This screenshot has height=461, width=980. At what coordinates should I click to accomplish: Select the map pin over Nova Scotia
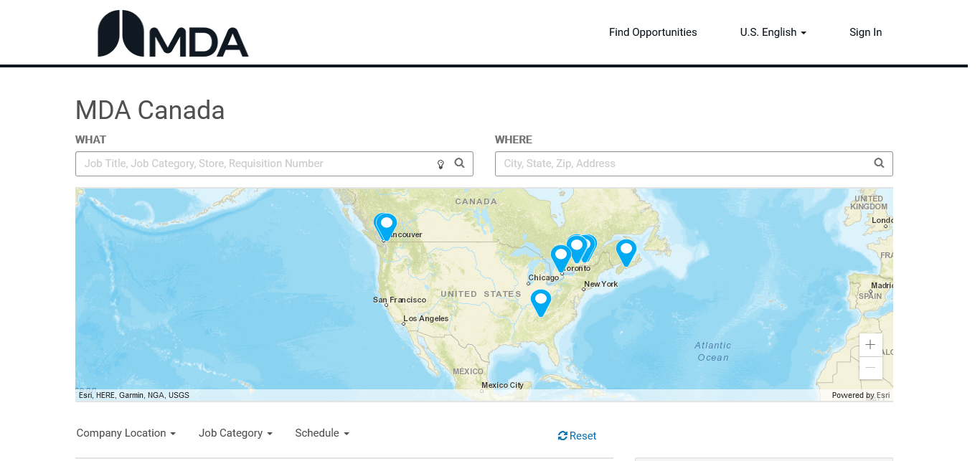(x=626, y=251)
